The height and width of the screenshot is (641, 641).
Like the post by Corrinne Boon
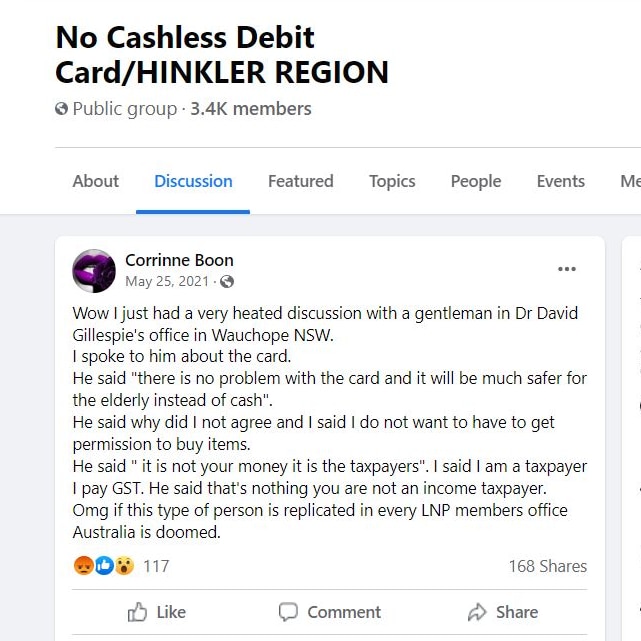[x=157, y=612]
